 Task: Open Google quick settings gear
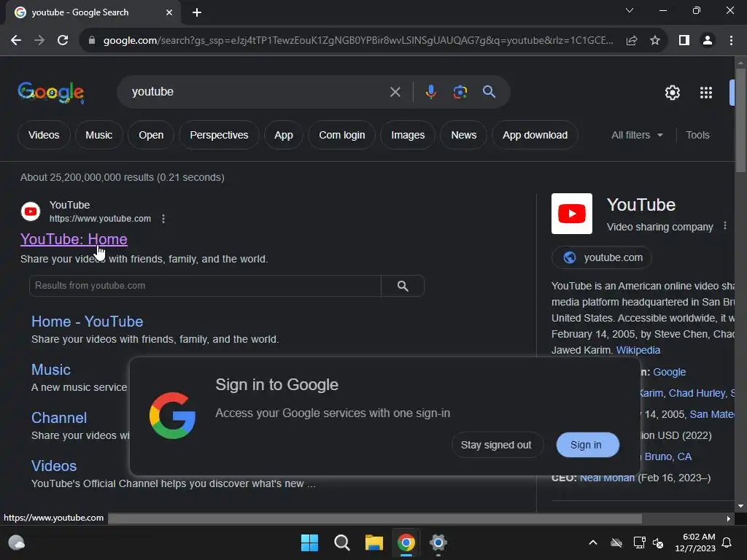point(672,93)
